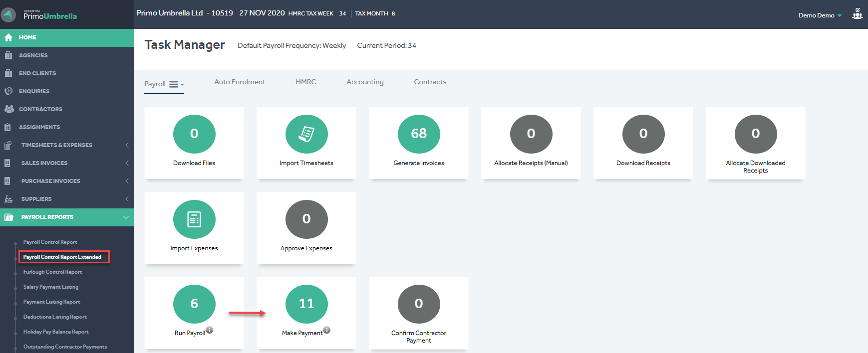The height and width of the screenshot is (353, 868).
Task: Open Furlough Control Report link
Action: (x=52, y=272)
